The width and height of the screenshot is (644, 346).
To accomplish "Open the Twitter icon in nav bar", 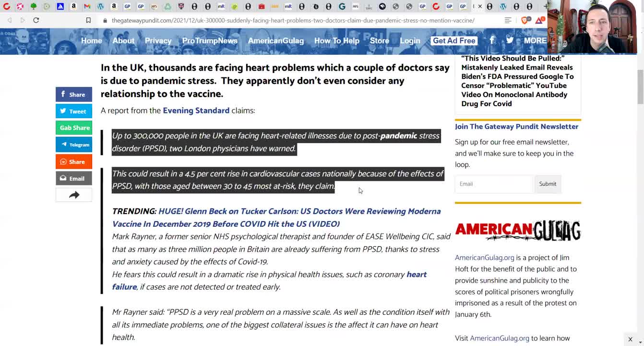I will click(x=510, y=40).
